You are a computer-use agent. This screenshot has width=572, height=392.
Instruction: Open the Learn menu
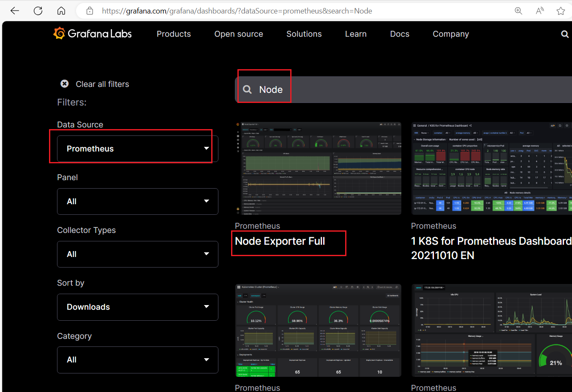coord(356,34)
